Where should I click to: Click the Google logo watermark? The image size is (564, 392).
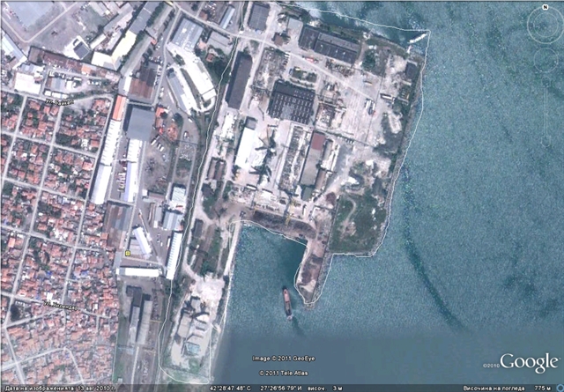[529, 363]
